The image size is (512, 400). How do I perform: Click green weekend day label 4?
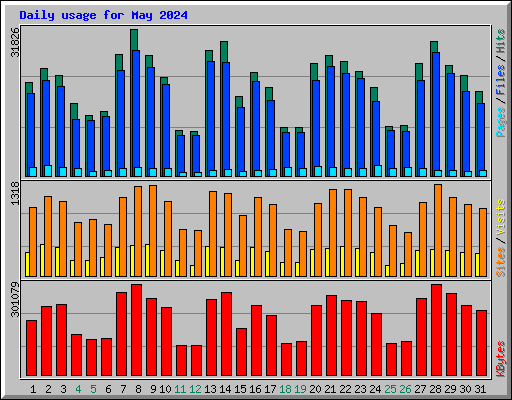78,389
